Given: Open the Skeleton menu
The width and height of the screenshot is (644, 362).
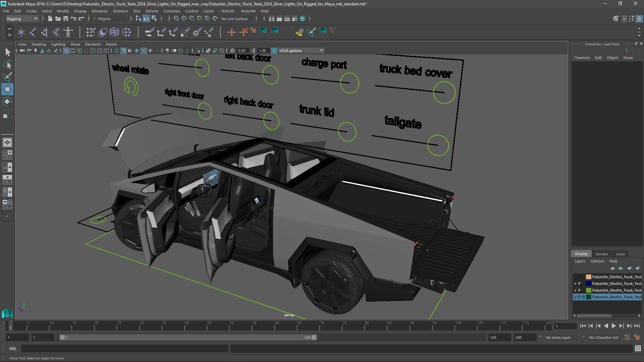Looking at the screenshot, I should 120,11.
